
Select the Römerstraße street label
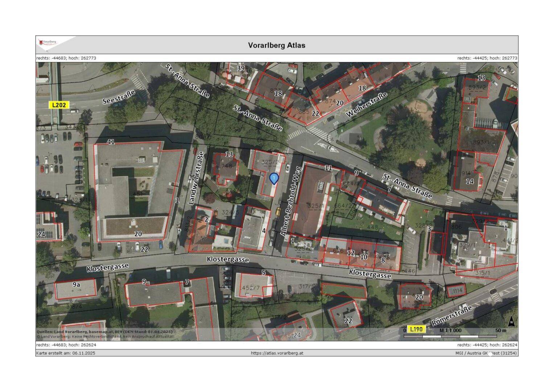(452, 316)
